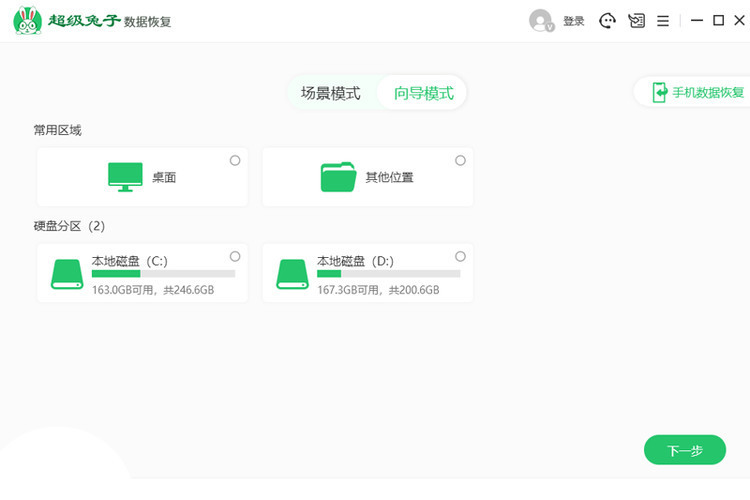Click 常用区域 section heading

click(57, 130)
